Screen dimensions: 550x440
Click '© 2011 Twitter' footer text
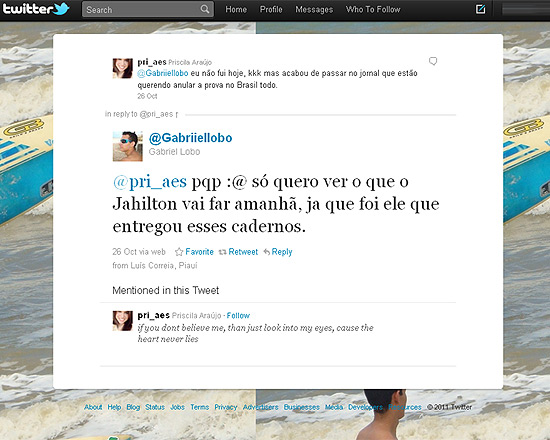(x=449, y=407)
